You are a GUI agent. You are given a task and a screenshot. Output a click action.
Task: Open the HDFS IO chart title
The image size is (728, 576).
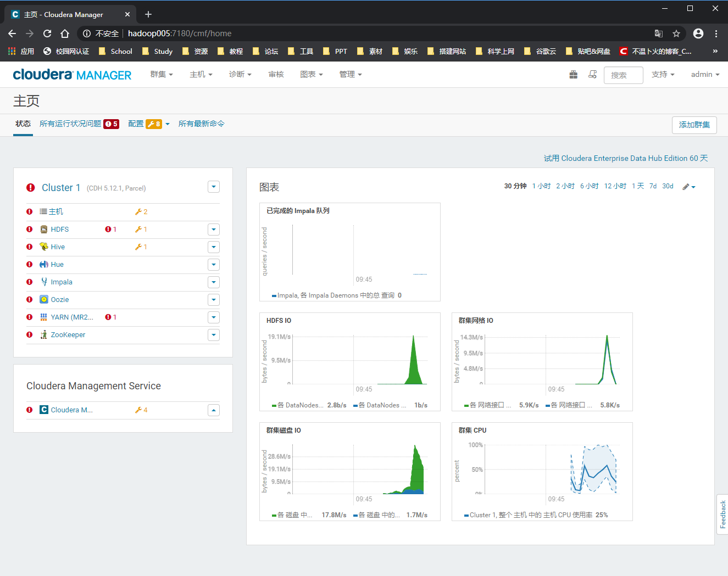[x=279, y=321]
